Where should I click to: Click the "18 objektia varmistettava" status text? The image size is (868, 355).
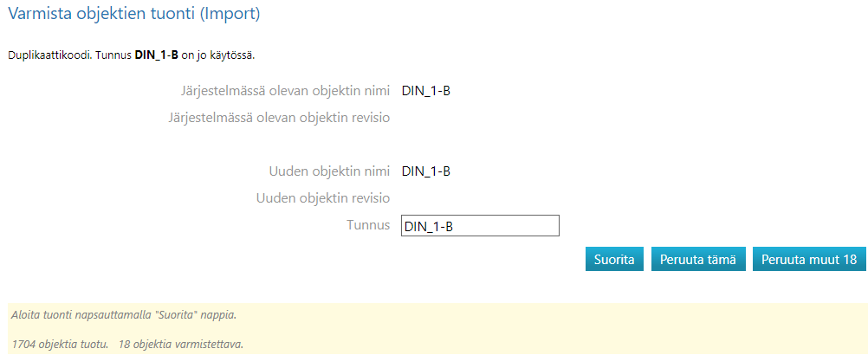(181, 344)
